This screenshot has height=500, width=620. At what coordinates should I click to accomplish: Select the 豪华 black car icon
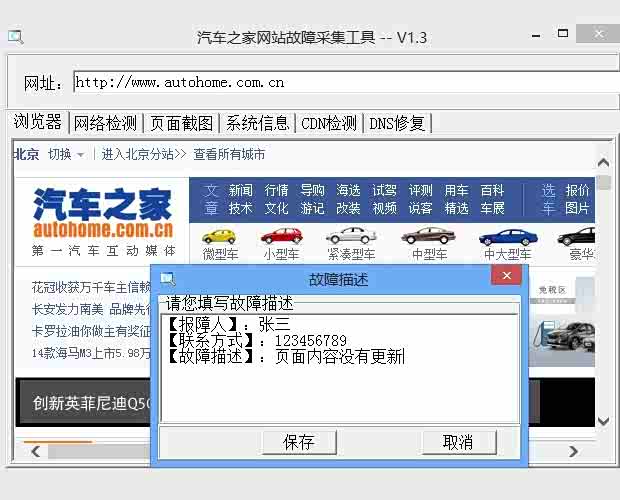tap(576, 236)
